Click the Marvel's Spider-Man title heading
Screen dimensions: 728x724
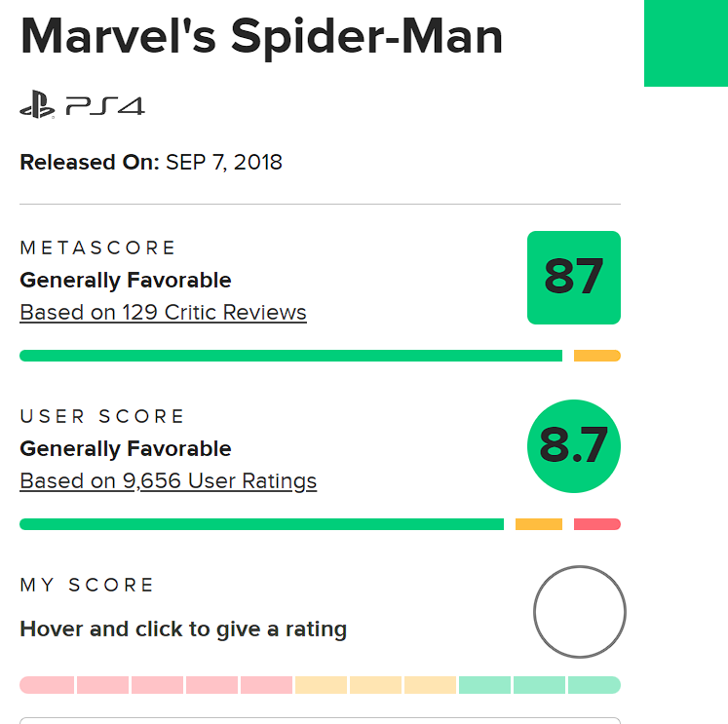point(261,35)
